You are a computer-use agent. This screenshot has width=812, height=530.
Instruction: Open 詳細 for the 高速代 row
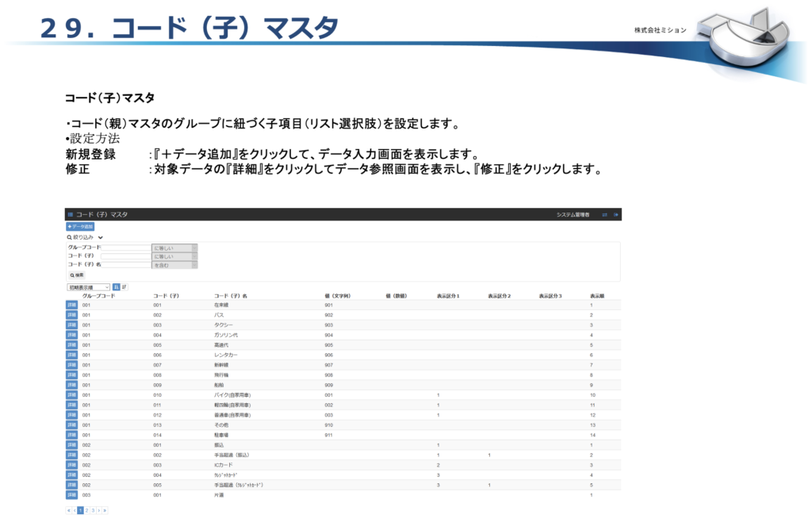[71, 345]
